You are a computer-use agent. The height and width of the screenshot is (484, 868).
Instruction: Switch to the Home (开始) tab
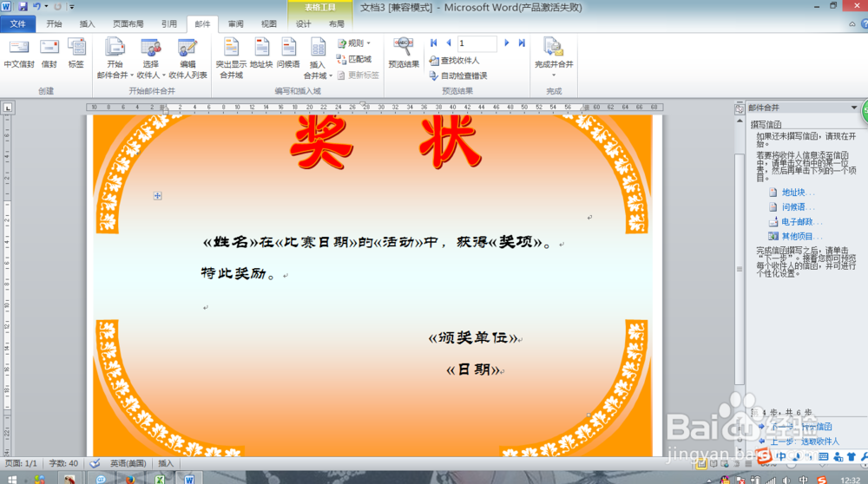pyautogui.click(x=54, y=23)
